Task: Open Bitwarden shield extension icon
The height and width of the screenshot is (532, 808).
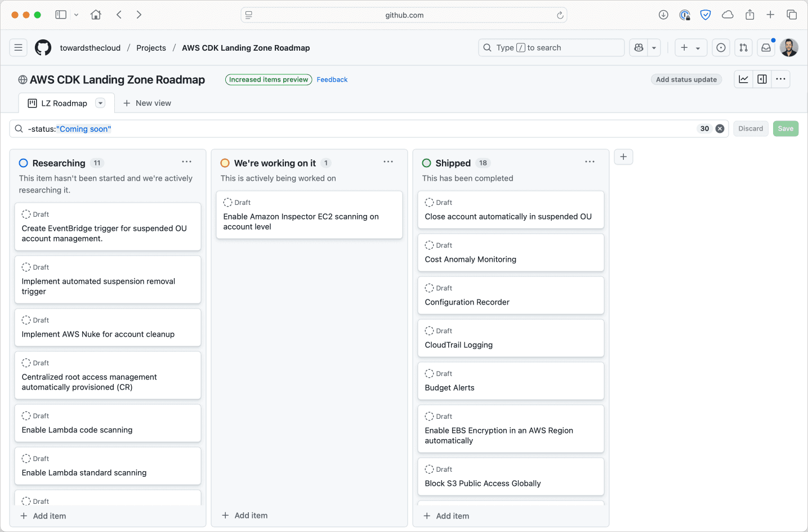Action: click(x=706, y=15)
